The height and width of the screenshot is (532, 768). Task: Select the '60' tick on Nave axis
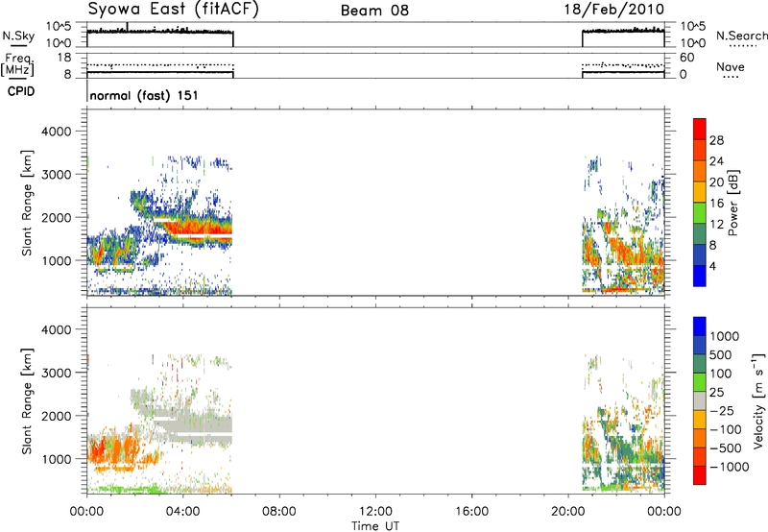(x=687, y=58)
